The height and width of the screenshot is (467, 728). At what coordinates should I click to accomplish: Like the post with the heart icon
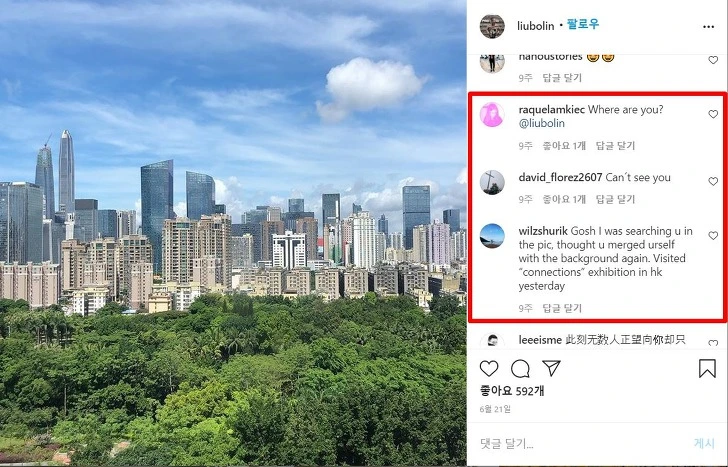click(489, 369)
